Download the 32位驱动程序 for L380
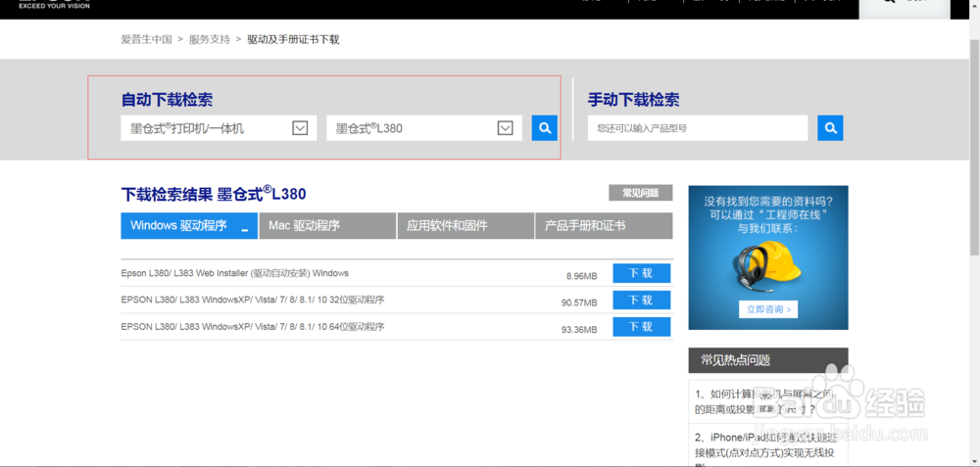 641,301
